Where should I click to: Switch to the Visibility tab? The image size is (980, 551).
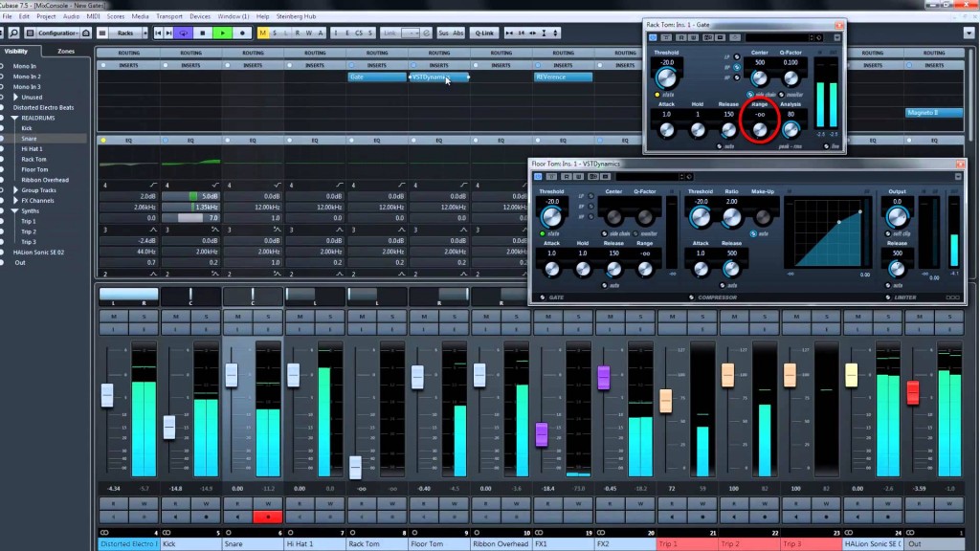click(16, 52)
